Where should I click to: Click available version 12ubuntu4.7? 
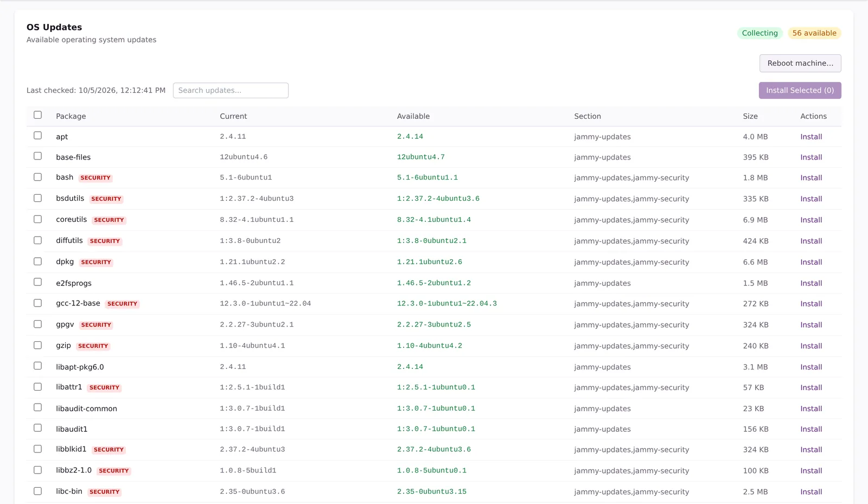pyautogui.click(x=421, y=157)
